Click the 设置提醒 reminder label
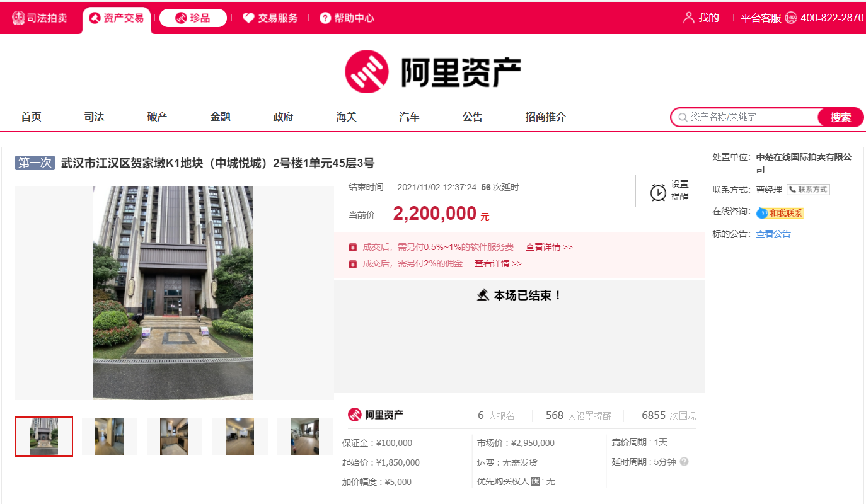This screenshot has height=504, width=866. [x=680, y=190]
